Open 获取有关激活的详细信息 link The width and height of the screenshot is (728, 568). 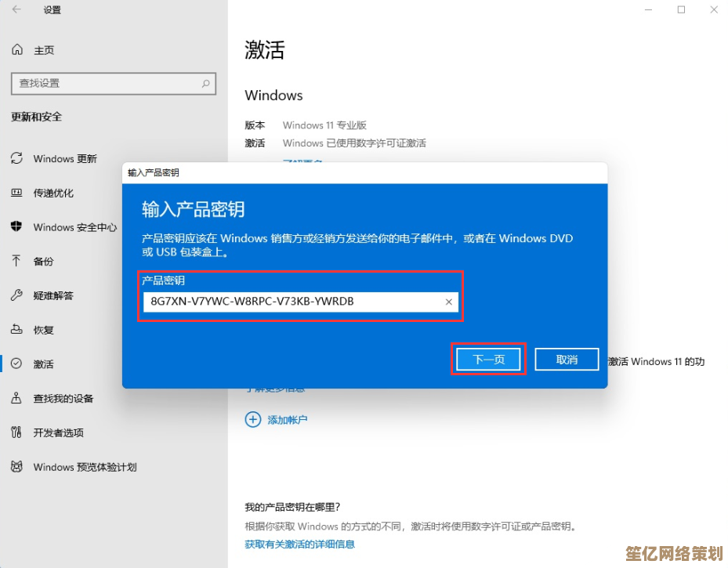[299, 544]
